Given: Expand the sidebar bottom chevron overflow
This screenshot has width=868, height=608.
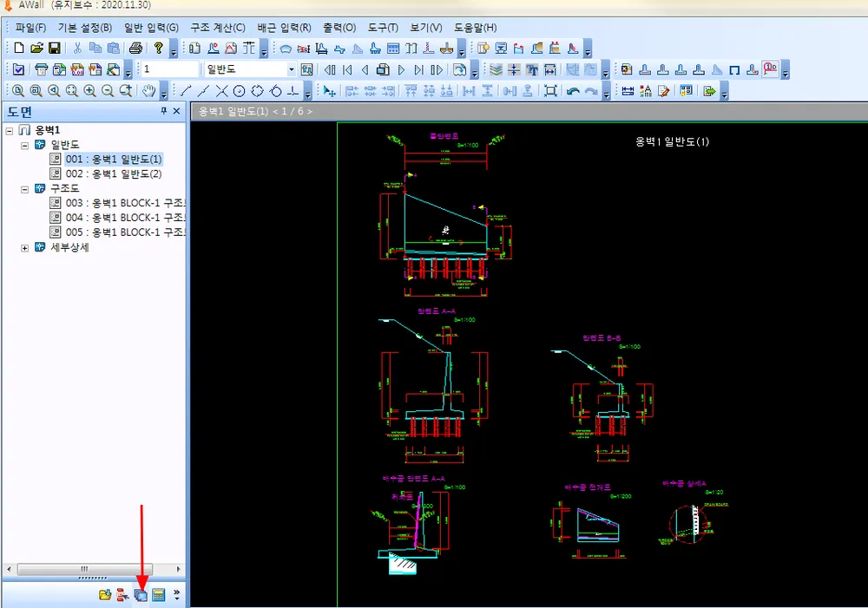Looking at the screenshot, I should click(176, 595).
